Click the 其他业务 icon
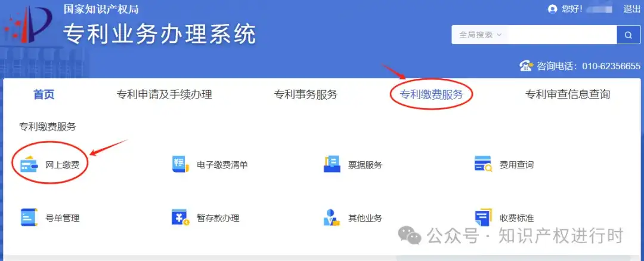644x261 pixels. point(332,217)
